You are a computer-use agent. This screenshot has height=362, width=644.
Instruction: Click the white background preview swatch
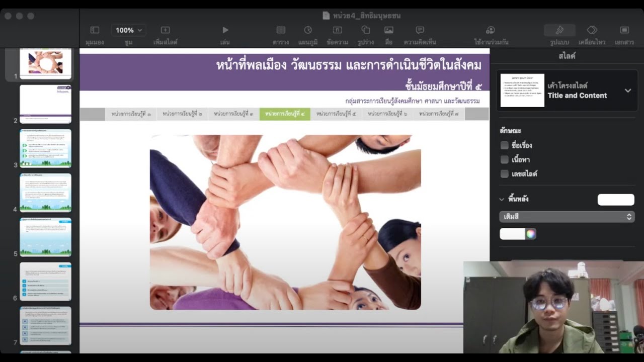pos(616,200)
